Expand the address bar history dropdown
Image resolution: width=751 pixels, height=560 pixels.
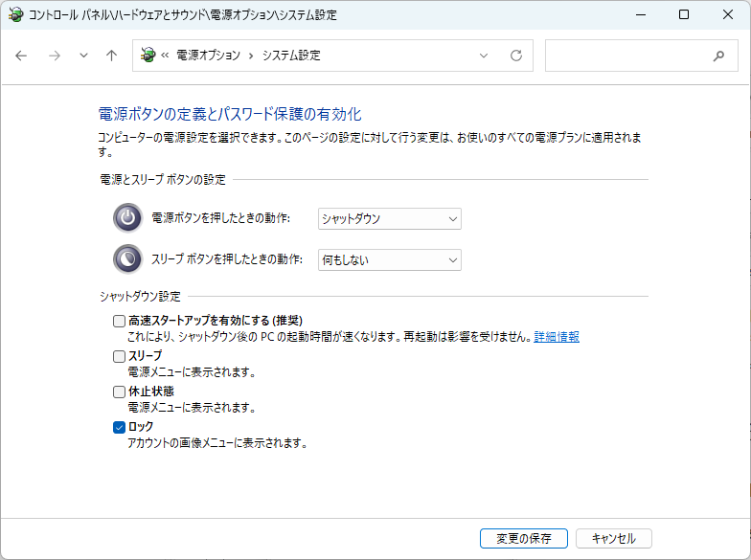(484, 56)
